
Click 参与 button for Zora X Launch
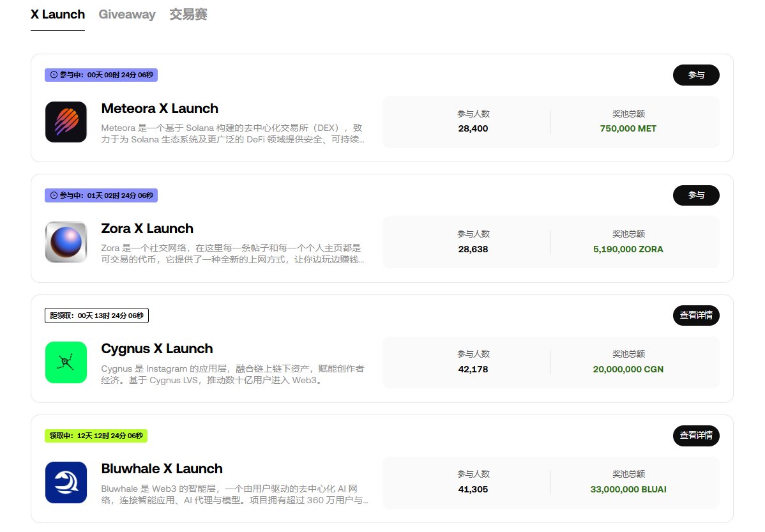point(696,195)
